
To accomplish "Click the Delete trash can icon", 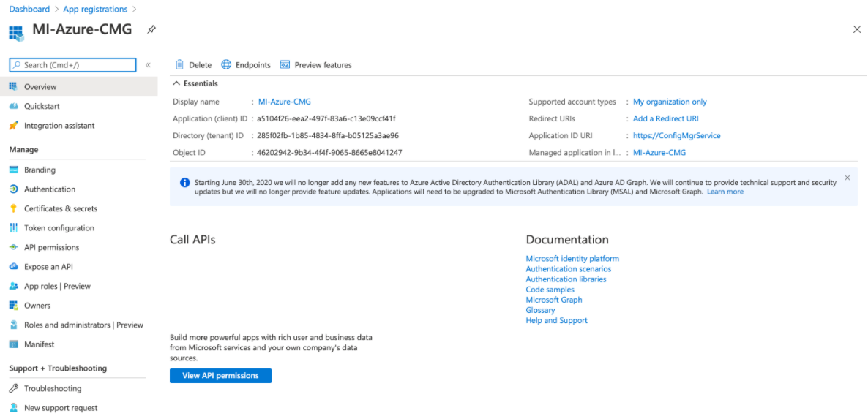I will [179, 65].
